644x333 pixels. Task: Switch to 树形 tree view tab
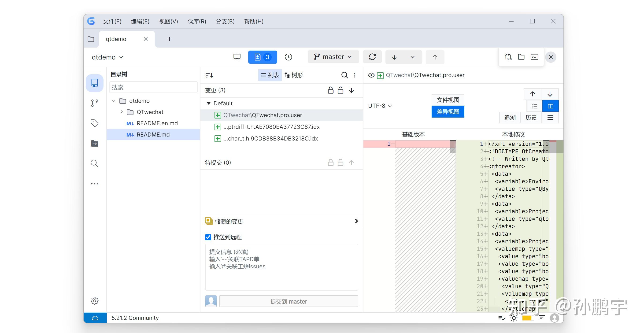pos(294,75)
